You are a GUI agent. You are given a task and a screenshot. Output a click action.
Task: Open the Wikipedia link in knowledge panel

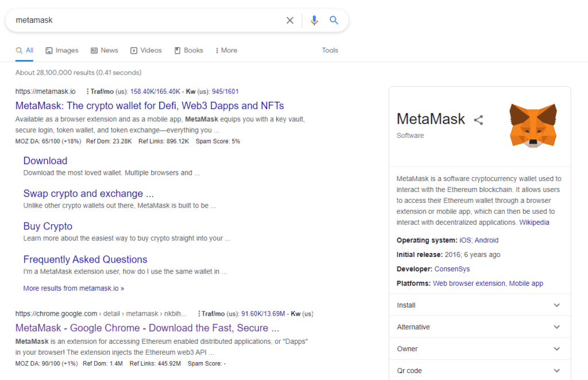tap(534, 222)
